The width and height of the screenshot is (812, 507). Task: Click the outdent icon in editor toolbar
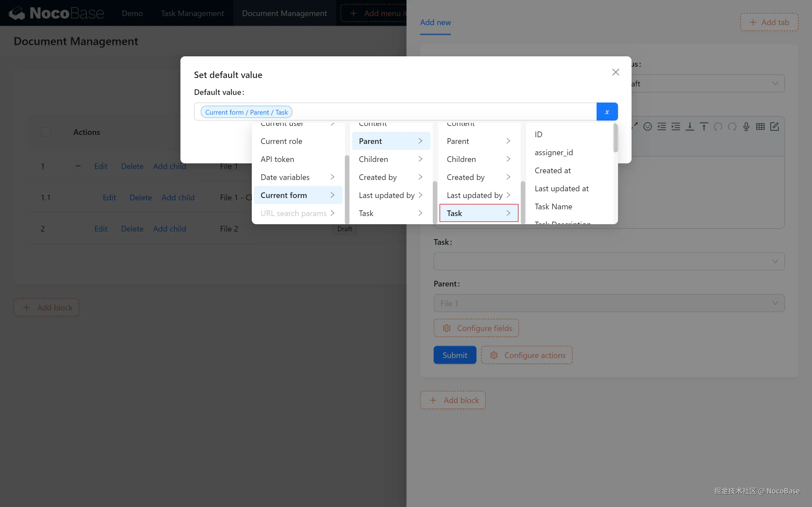point(661,126)
